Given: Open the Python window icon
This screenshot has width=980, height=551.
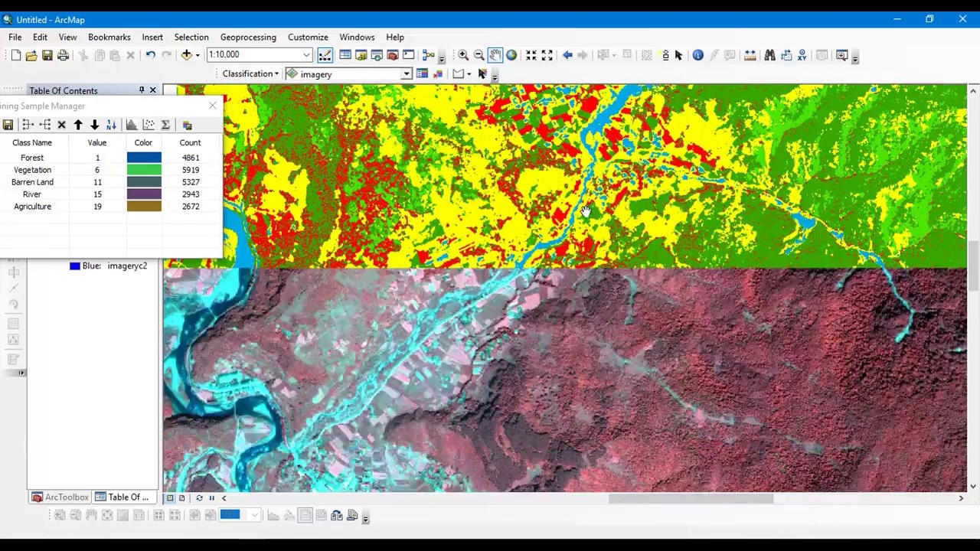Looking at the screenshot, I should point(408,55).
